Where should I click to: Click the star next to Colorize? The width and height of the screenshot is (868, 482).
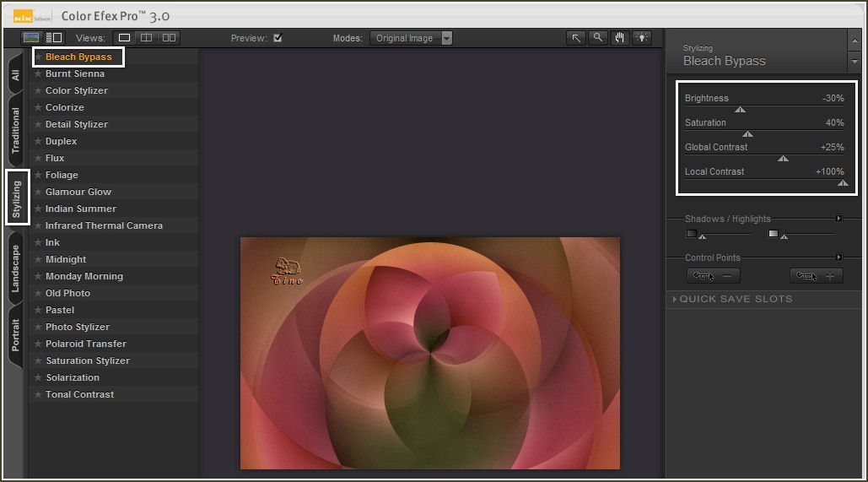point(38,107)
